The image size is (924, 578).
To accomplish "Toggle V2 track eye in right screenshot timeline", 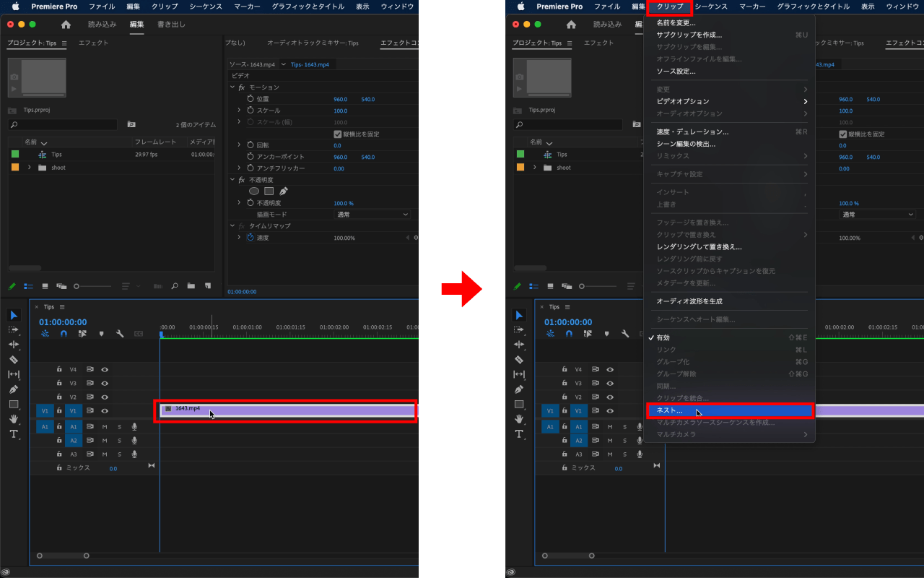I will (610, 397).
